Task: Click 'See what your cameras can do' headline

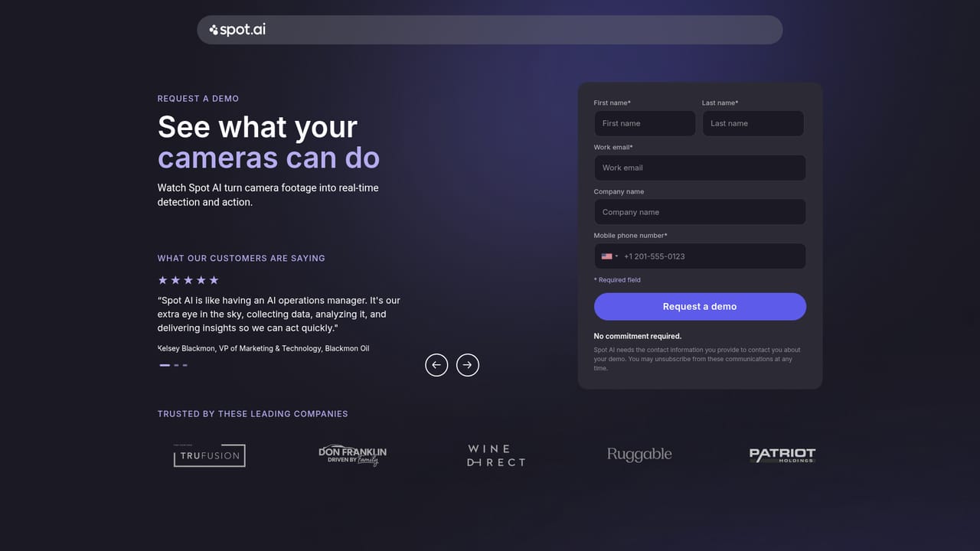Action: [269, 142]
